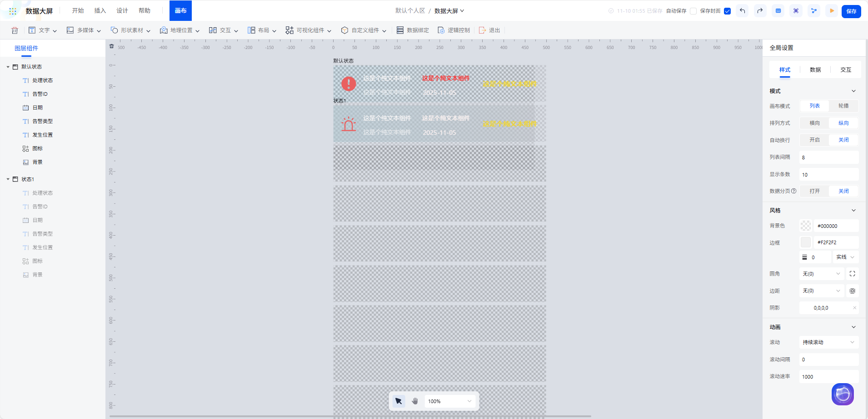Open the 设计 menu
868x419 pixels.
coord(122,11)
